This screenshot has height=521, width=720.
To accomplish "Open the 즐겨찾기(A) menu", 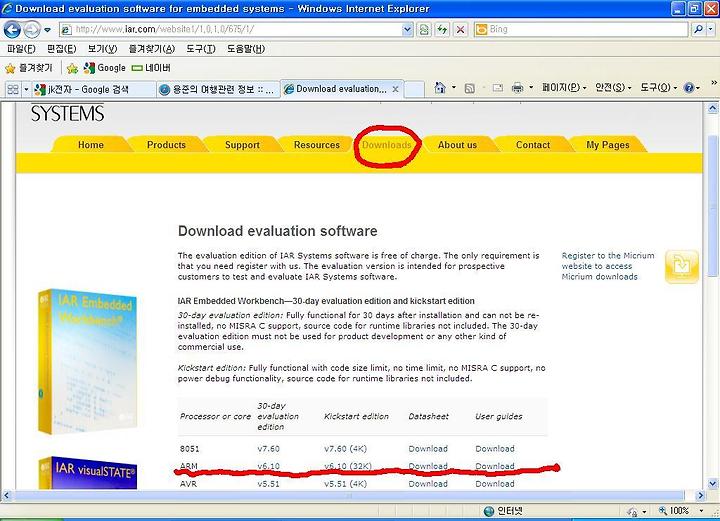I will point(152,49).
